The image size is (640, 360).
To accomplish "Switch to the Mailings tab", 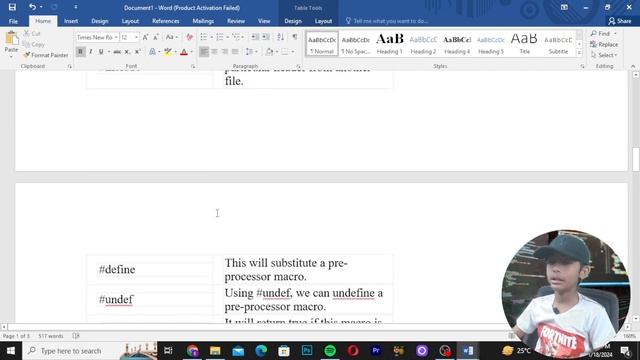I will pyautogui.click(x=203, y=21).
